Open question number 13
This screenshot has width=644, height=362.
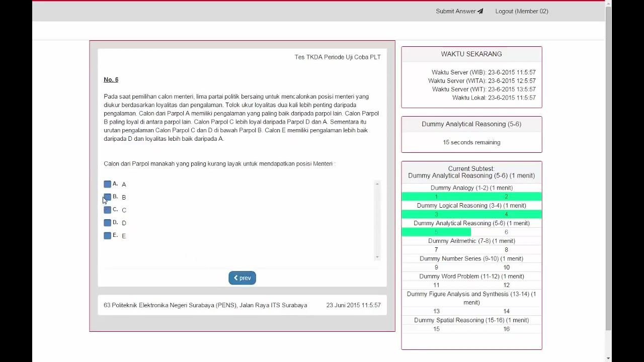[436, 311]
